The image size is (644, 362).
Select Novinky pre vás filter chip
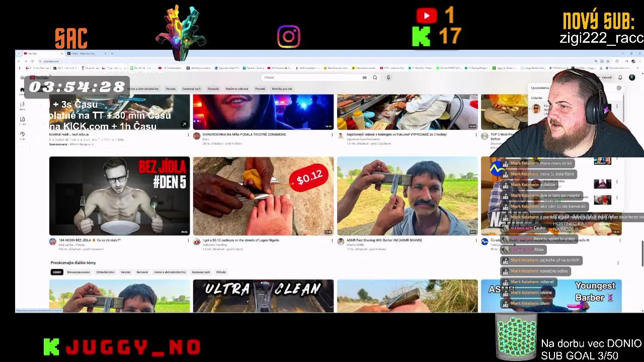282,88
